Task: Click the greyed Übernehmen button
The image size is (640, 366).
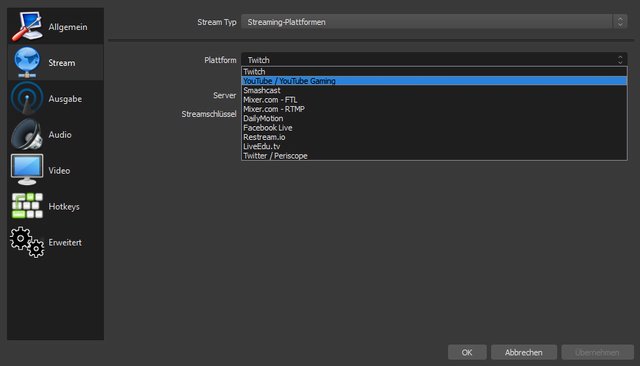Action: (597, 352)
